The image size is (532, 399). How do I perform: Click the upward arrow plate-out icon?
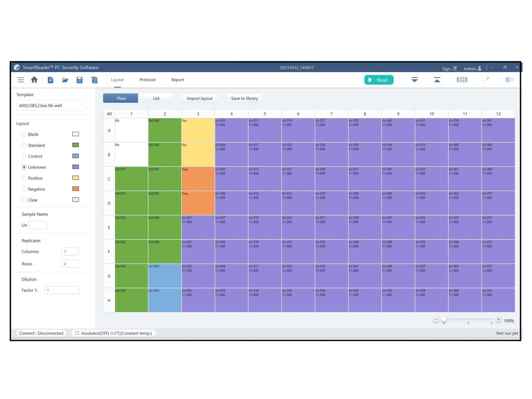pyautogui.click(x=437, y=80)
